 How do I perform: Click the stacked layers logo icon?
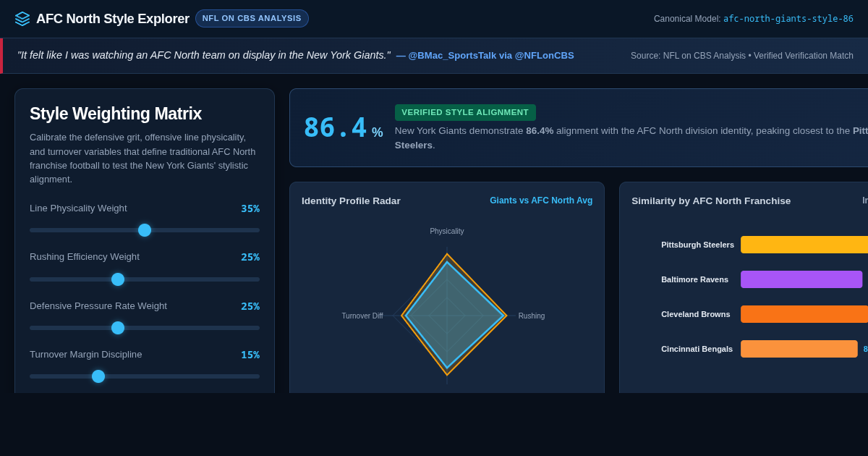coord(22,19)
